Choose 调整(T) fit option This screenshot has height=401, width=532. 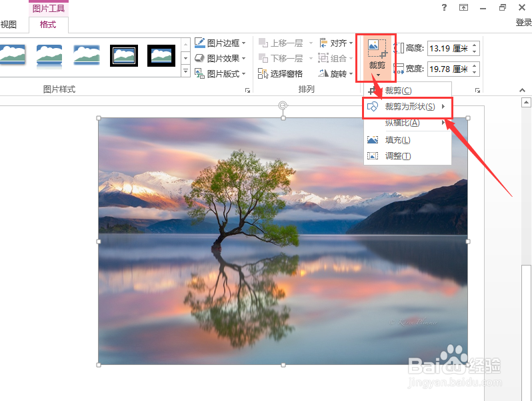tap(407, 156)
